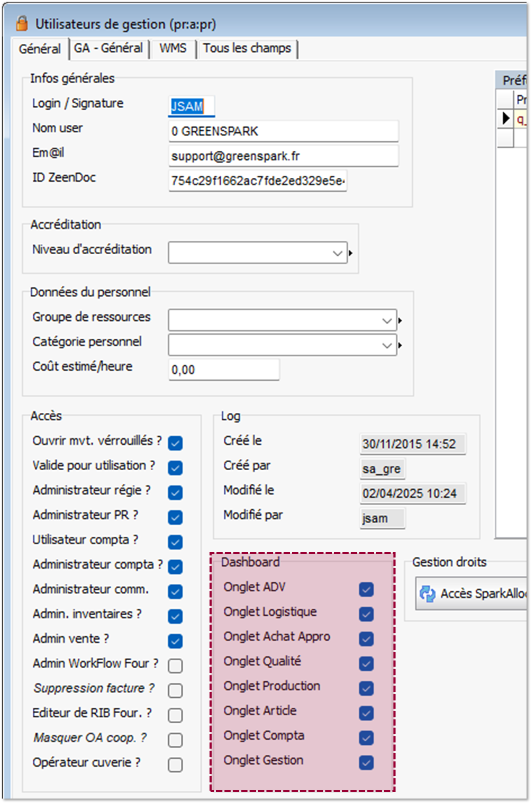Click the Accès SparkAllo refresh icon
532x804 pixels.
tap(427, 593)
